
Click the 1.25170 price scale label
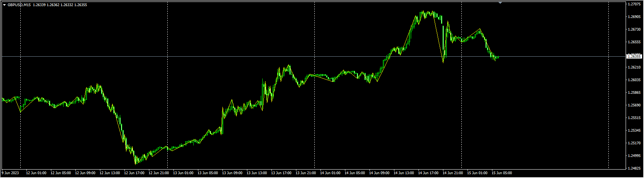click(635, 143)
